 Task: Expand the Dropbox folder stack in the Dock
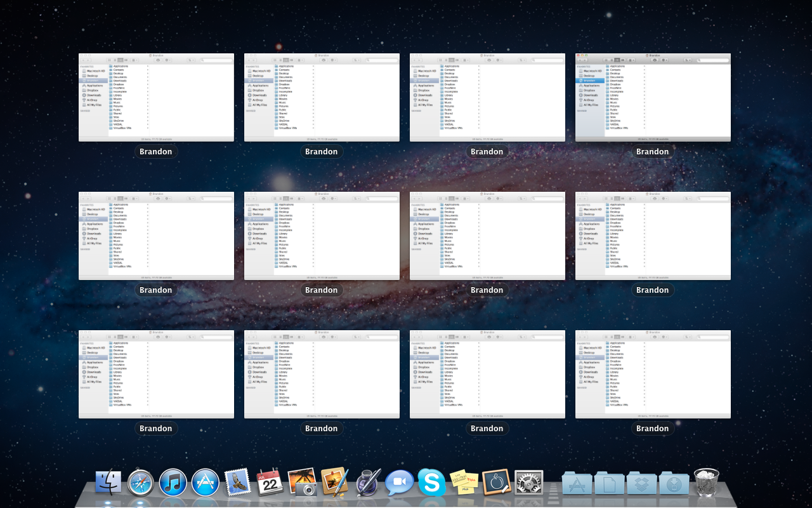pos(641,485)
